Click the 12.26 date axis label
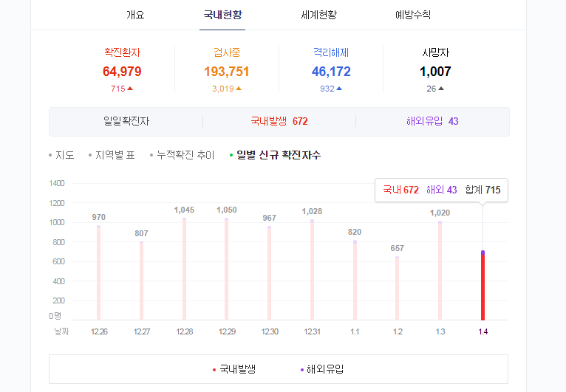Image resolution: width=566 pixels, height=392 pixels. [x=99, y=331]
